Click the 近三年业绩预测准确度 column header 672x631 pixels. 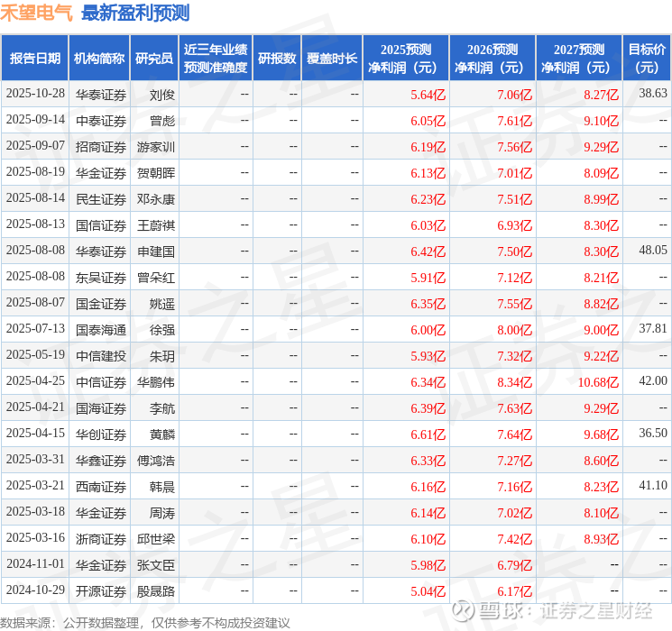click(216, 59)
